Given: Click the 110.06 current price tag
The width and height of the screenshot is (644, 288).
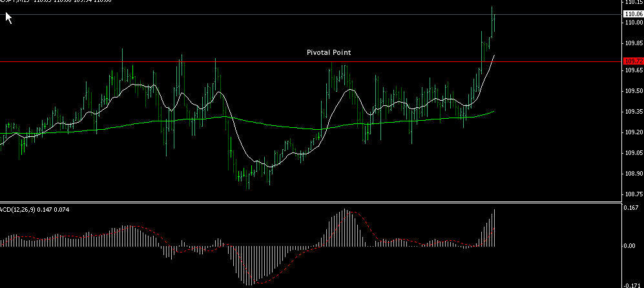Looking at the screenshot, I should point(633,14).
